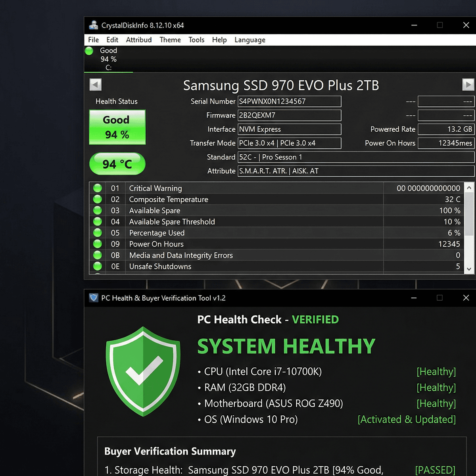Minimize the CrystalDiskInfo window

414,25
